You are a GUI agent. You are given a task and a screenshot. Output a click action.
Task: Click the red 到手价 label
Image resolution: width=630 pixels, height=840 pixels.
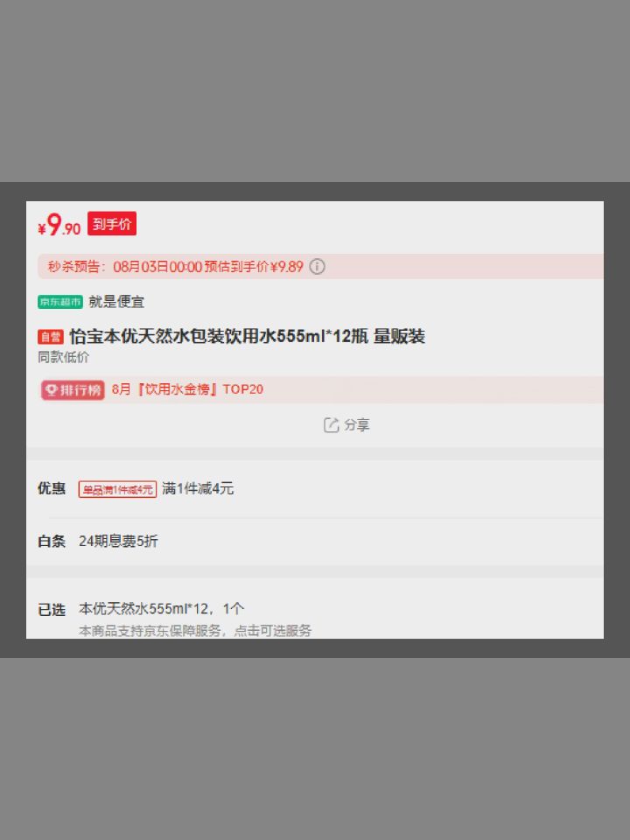(x=112, y=223)
